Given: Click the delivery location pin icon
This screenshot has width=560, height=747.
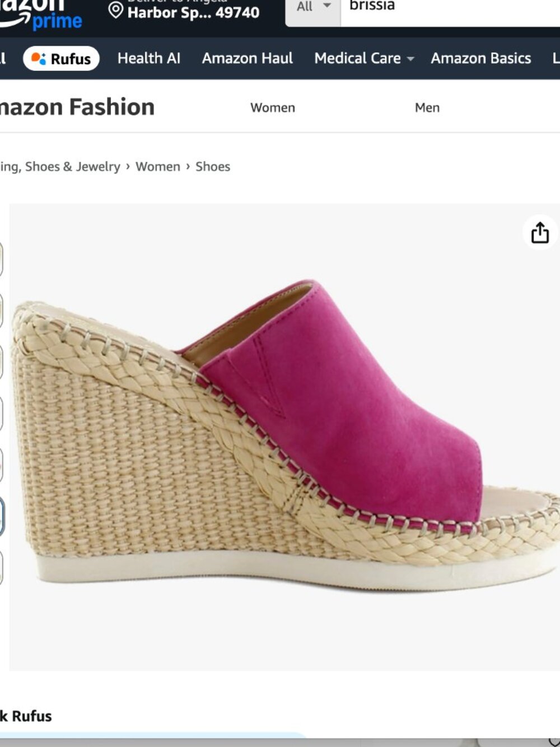Looking at the screenshot, I should click(115, 11).
